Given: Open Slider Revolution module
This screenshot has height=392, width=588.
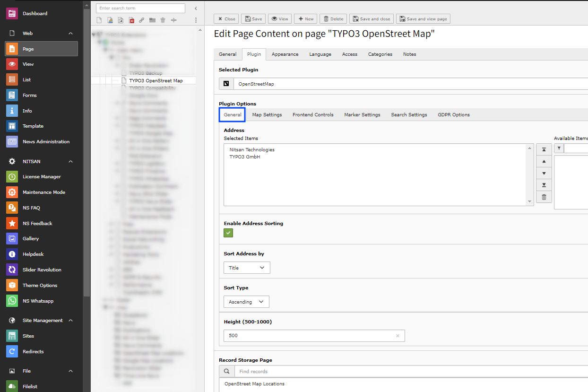Looking at the screenshot, I should [x=42, y=270].
